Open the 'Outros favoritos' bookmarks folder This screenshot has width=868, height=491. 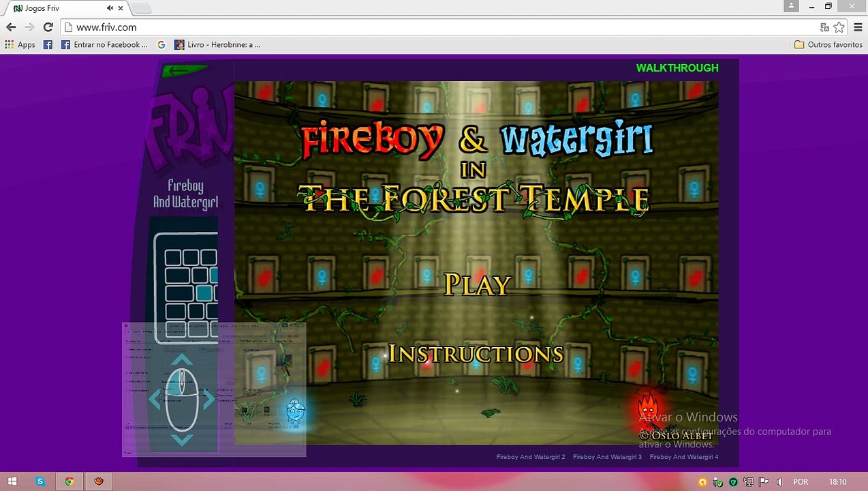pos(828,44)
